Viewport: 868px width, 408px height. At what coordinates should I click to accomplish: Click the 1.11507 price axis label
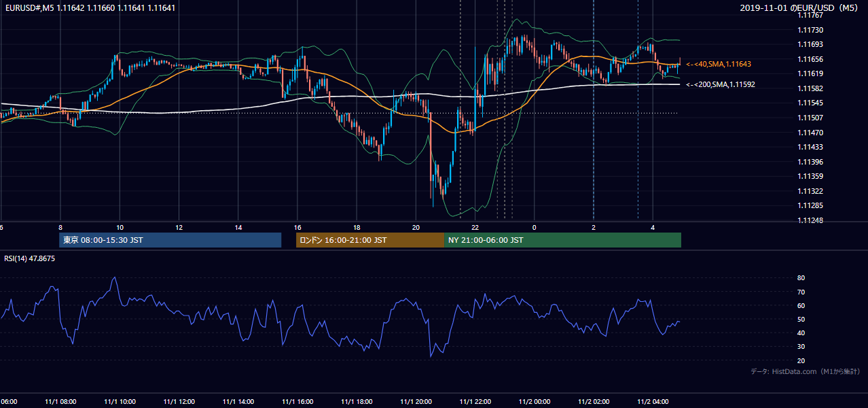pyautogui.click(x=810, y=118)
